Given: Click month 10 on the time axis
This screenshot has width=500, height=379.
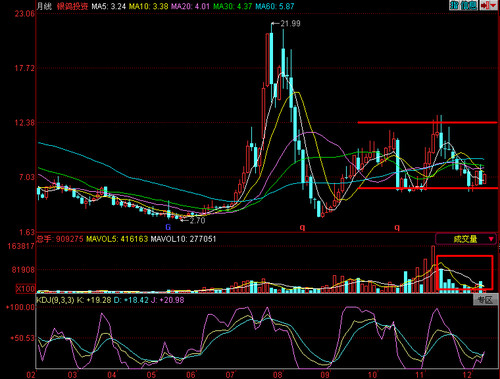Looking at the screenshot, I should click(x=372, y=375).
